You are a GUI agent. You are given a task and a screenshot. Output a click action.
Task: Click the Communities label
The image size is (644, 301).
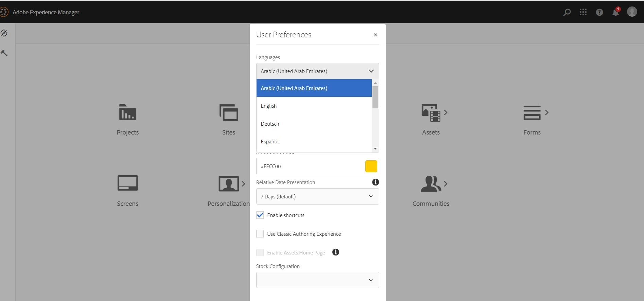tap(431, 204)
